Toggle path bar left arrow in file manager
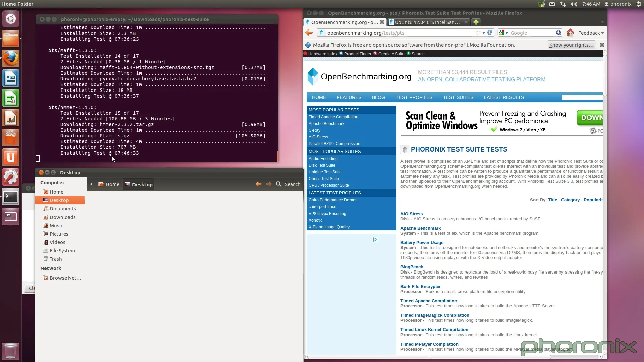Viewport: 644px width, 362px height. click(91, 184)
